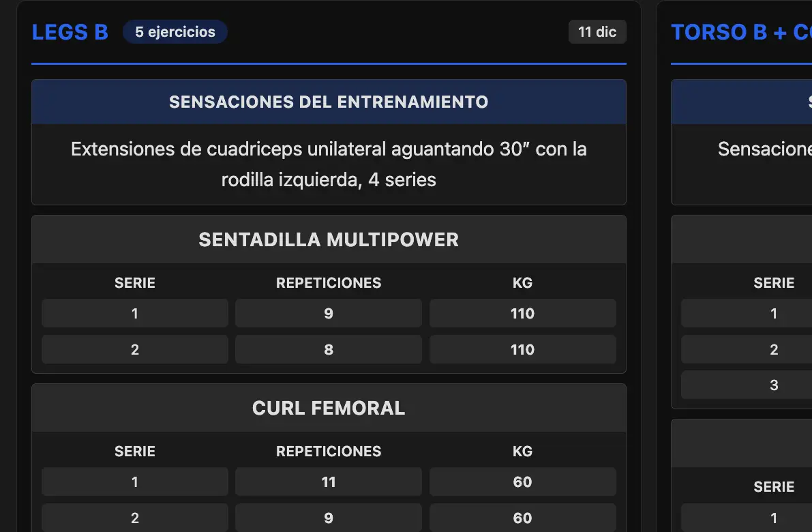The height and width of the screenshot is (532, 812).
Task: Select the SERIE column header in Torso B table
Action: [774, 282]
